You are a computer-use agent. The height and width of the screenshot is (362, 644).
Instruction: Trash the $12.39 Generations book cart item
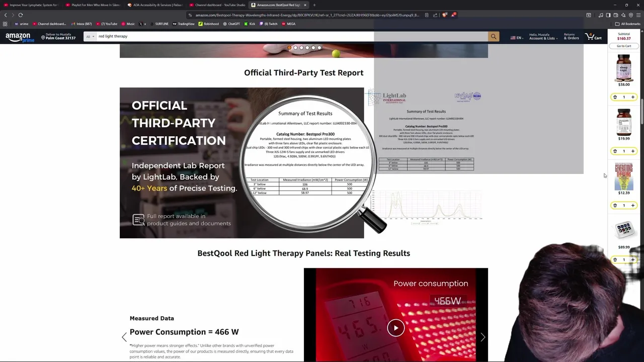tap(615, 205)
